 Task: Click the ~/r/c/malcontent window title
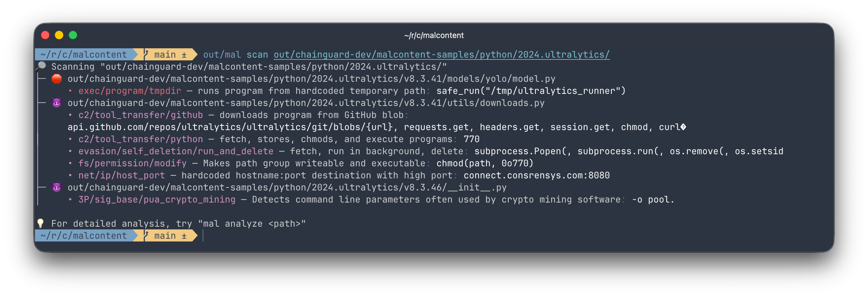pos(434,35)
